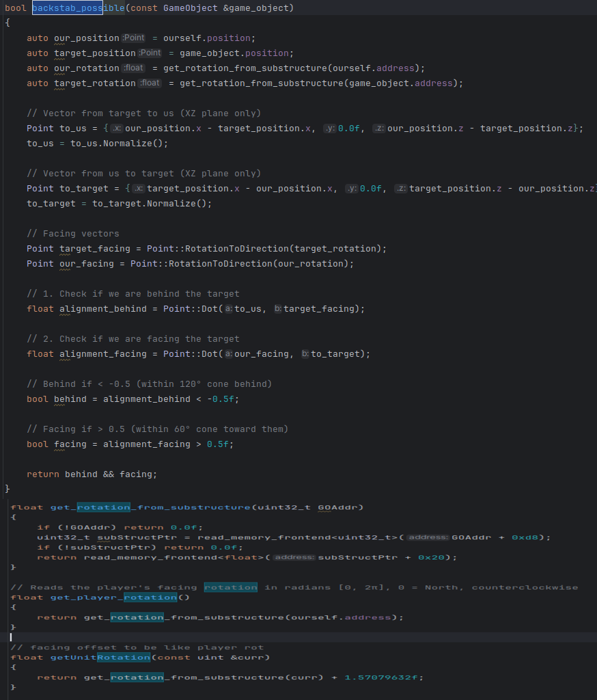Click the hex offset '0xd8'
597x700 pixels.
[525, 537]
